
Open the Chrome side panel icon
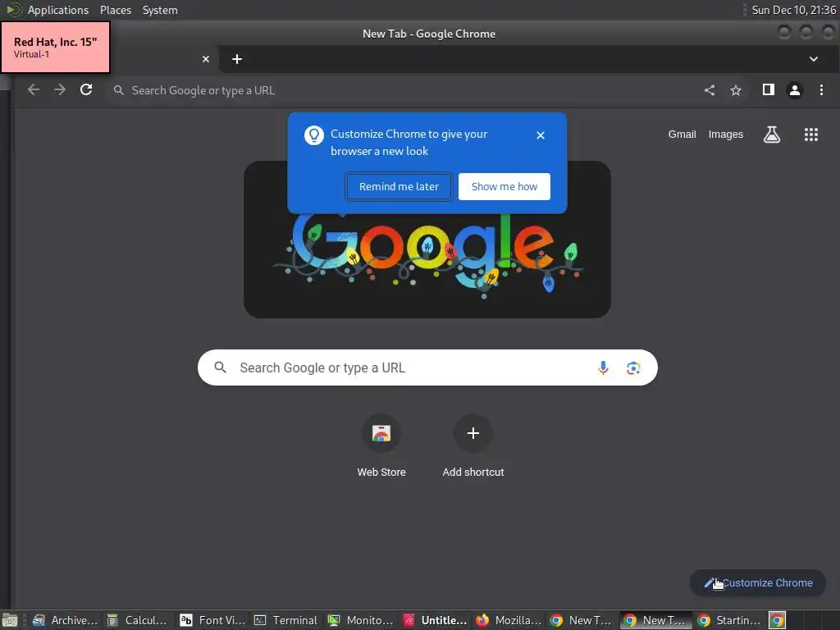click(768, 89)
